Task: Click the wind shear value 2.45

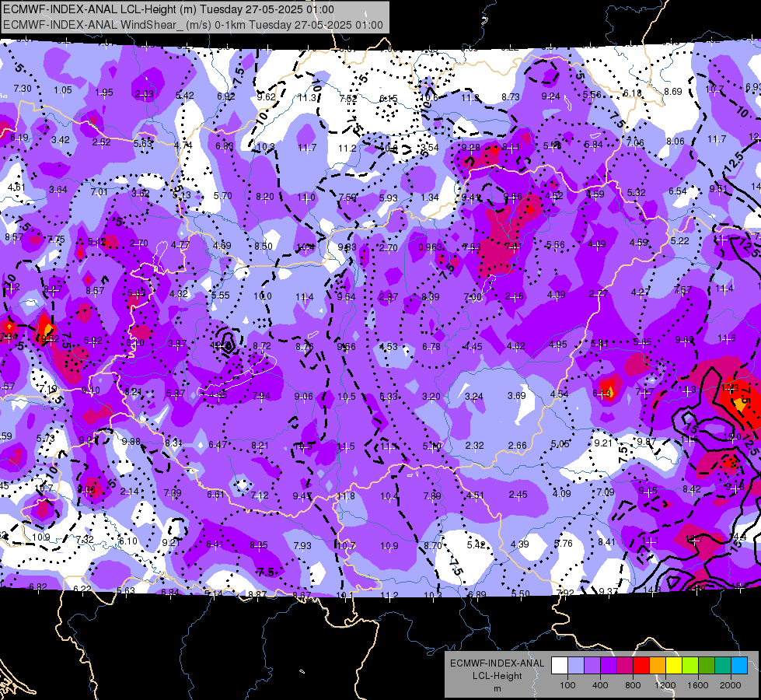Action: (x=518, y=495)
